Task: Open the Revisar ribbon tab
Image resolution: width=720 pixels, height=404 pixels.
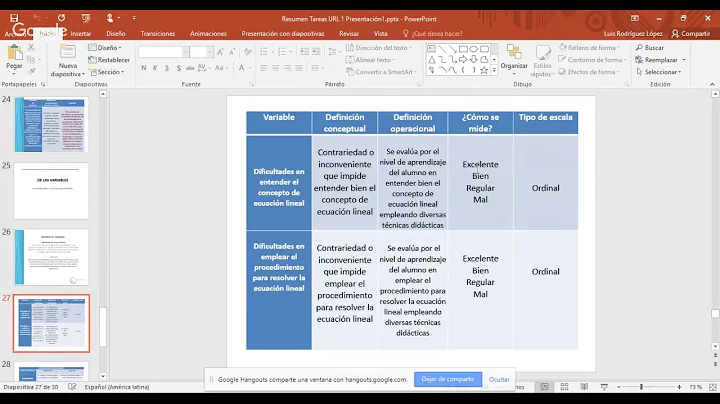Action: click(349, 34)
